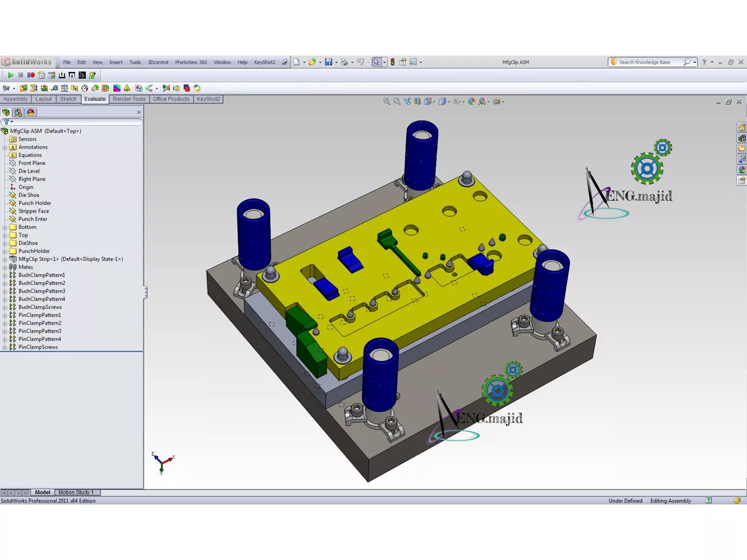
Task: Click the Rebuild traffic light icon
Action: [x=392, y=62]
